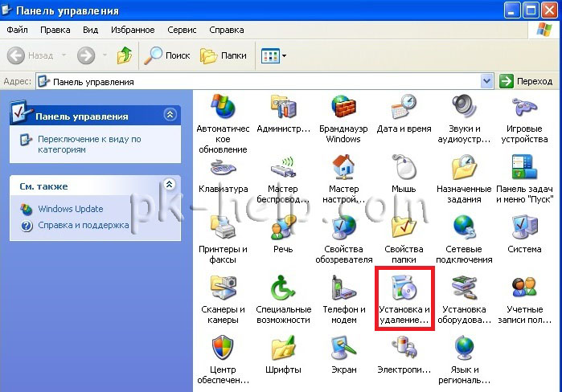This screenshot has width=562, height=392.
Task: Expand the forward history dropdown arrow
Action: pos(105,55)
